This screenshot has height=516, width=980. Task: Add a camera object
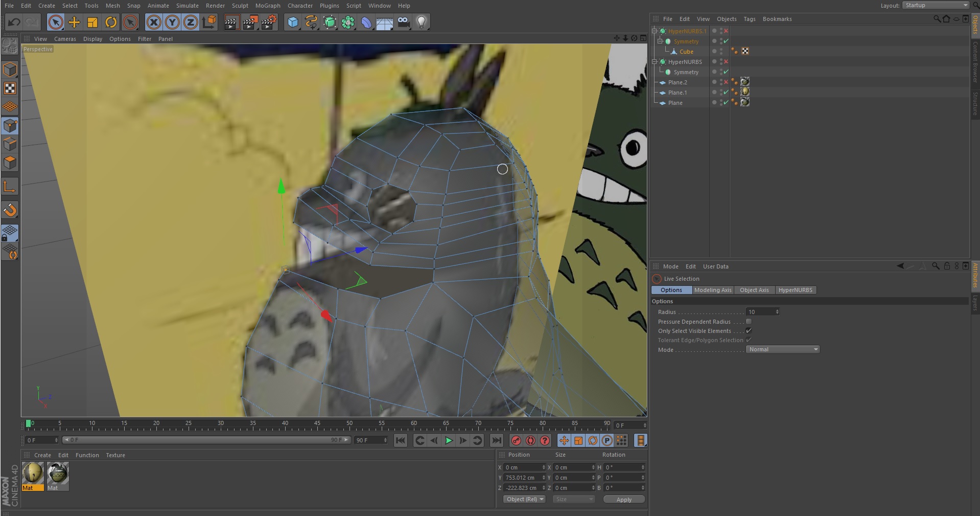[x=403, y=22]
